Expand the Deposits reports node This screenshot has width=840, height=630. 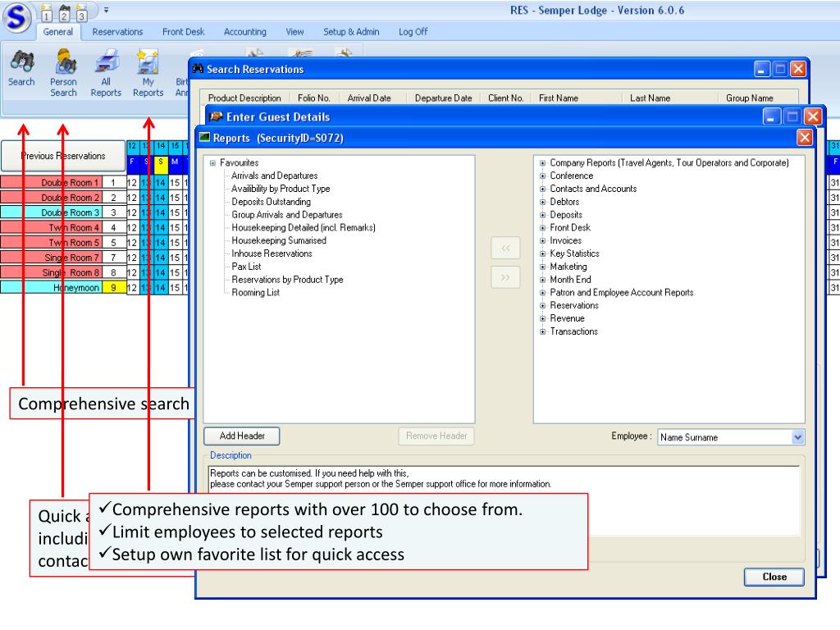pos(543,215)
